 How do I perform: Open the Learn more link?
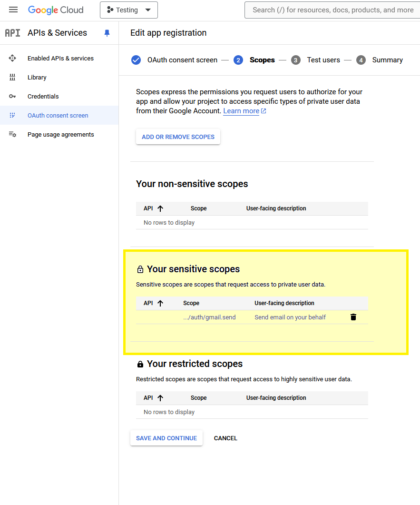(241, 111)
